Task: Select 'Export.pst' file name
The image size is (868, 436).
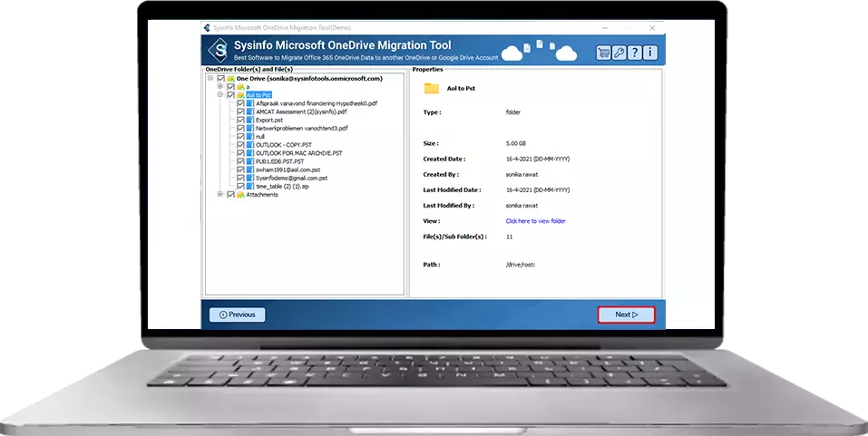Action: 269,120
